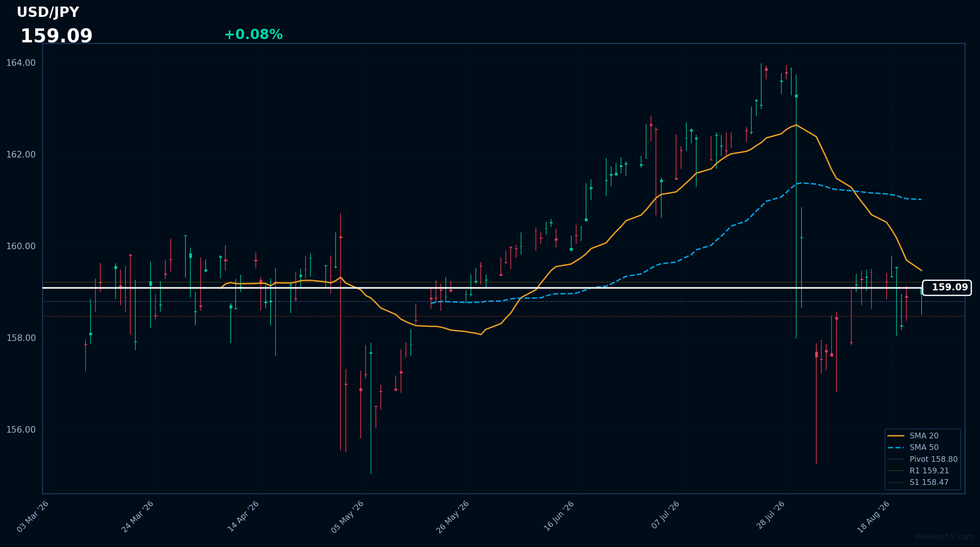Click the 24 Mar '26 date label

[138, 517]
